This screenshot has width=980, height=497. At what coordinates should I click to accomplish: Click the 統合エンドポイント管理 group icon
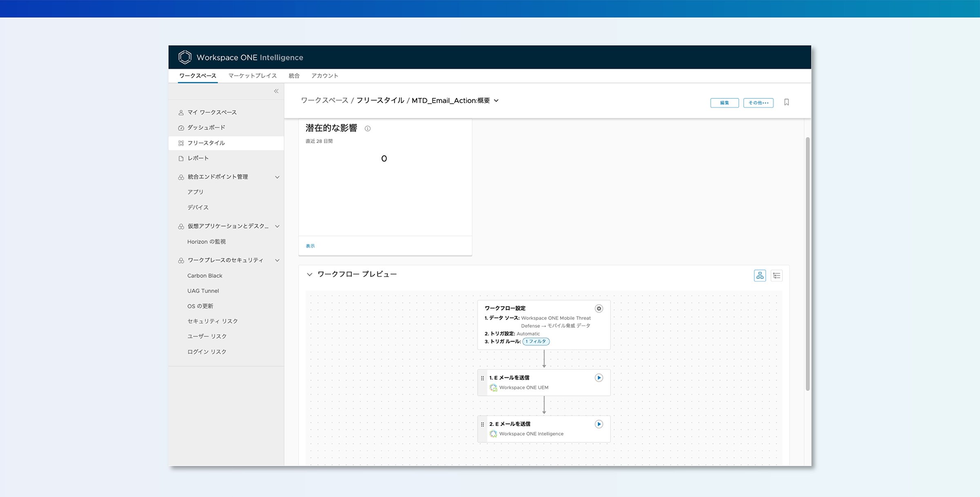point(181,177)
